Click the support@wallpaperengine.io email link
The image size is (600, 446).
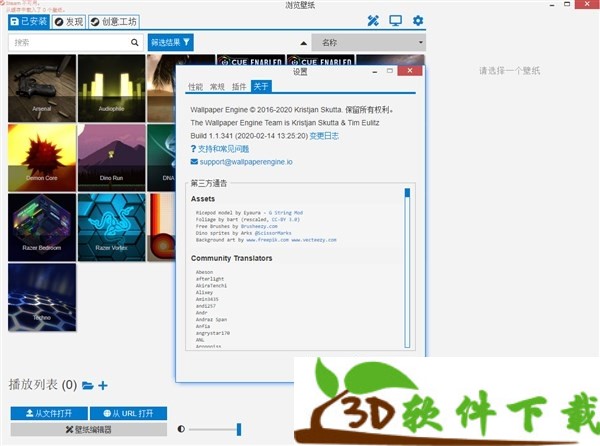click(x=246, y=162)
